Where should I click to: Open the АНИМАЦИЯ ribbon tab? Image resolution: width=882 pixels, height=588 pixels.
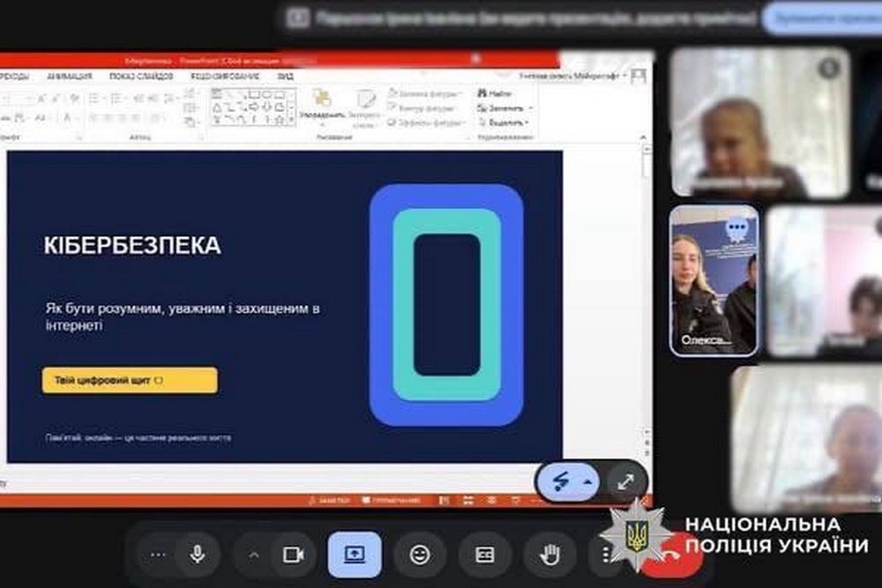tap(70, 77)
